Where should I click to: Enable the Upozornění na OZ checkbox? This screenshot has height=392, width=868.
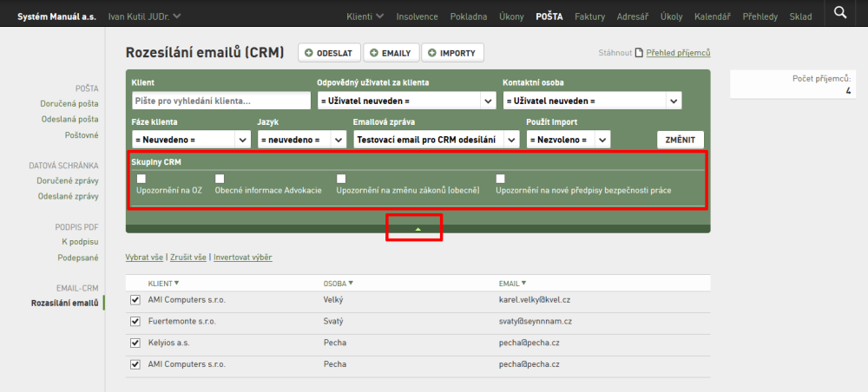(141, 179)
